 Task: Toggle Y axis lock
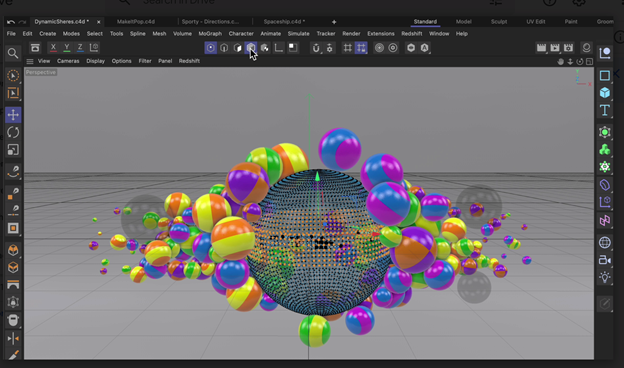(x=66, y=48)
